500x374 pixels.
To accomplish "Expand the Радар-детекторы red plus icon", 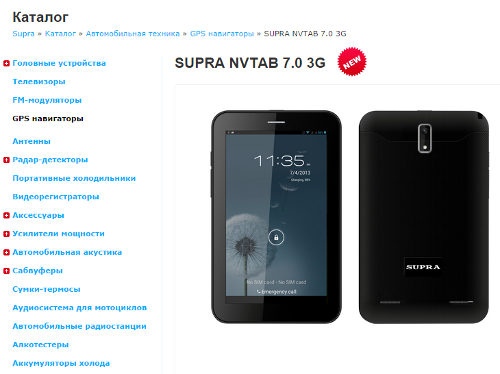I will (6, 160).
